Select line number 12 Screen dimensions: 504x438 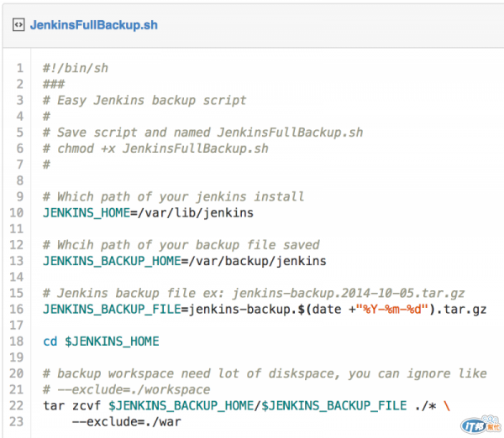pyautogui.click(x=17, y=245)
